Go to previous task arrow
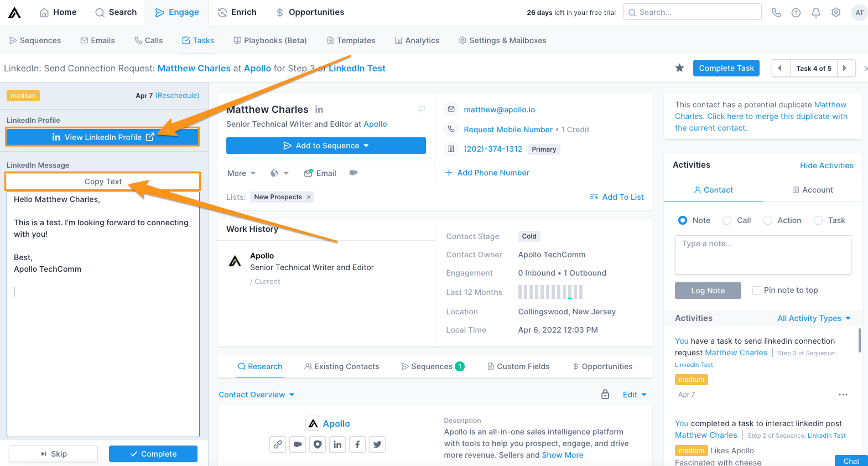Image resolution: width=868 pixels, height=466 pixels. (780, 68)
